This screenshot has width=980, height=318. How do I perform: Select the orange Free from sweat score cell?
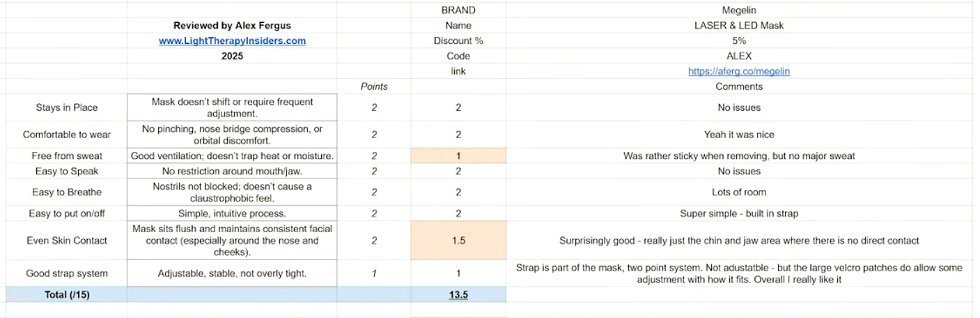click(458, 156)
